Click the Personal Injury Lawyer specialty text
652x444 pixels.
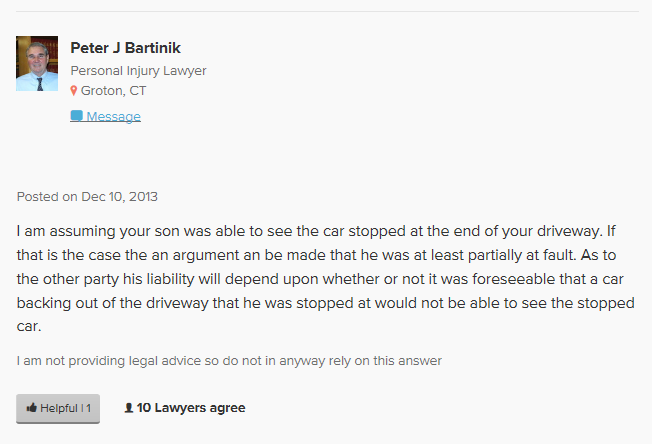click(x=138, y=71)
